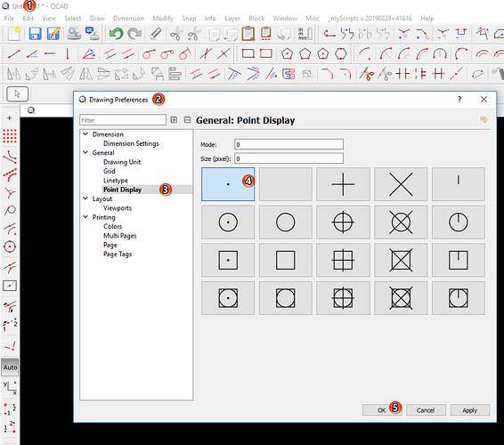Select Point Display in the tree
The height and width of the screenshot is (445, 504).
click(x=122, y=190)
